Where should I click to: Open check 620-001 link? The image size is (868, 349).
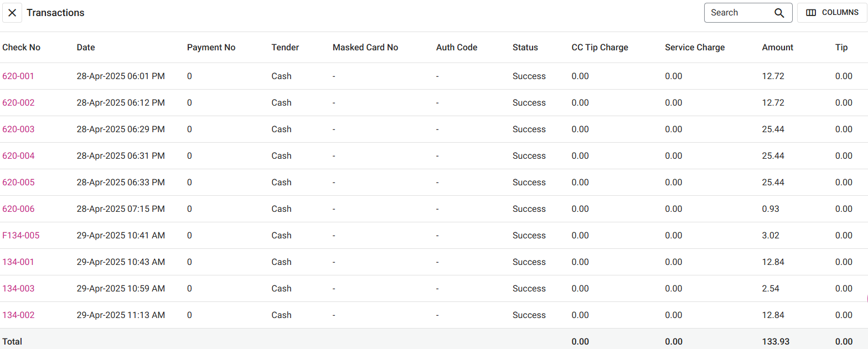point(18,76)
